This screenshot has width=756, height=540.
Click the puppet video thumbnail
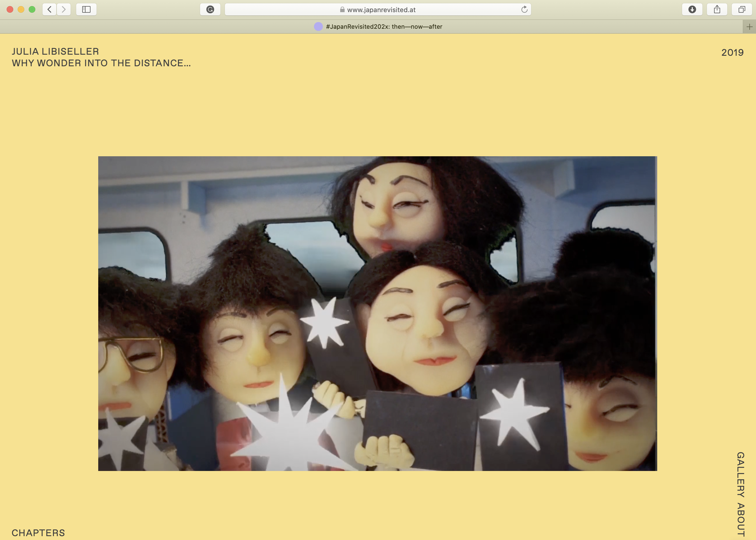click(377, 313)
